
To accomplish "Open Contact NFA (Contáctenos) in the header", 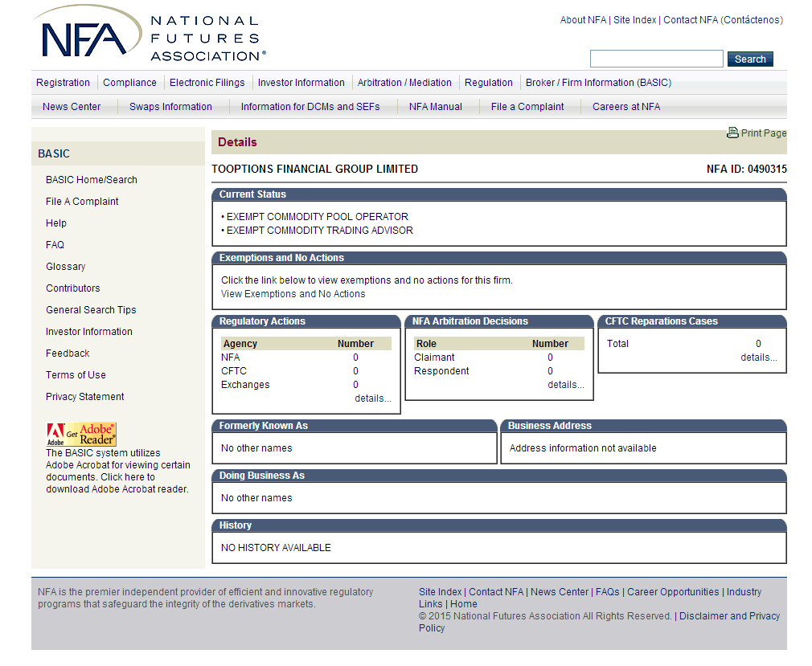I will pos(723,20).
